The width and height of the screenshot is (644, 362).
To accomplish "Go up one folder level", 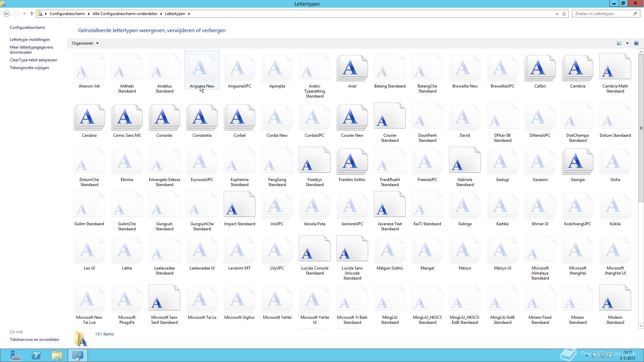I will coord(32,14).
